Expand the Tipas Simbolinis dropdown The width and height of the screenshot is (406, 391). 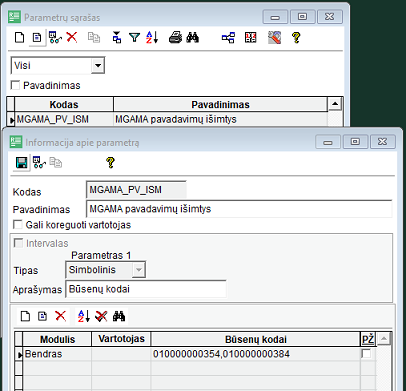(139, 270)
